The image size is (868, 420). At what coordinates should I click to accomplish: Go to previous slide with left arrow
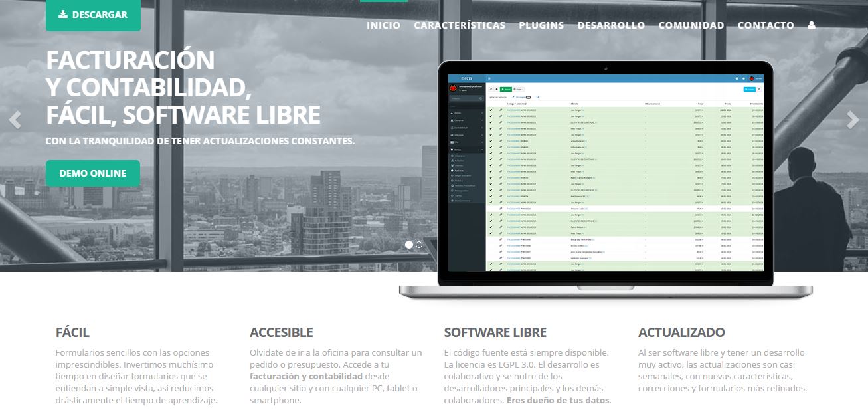pyautogui.click(x=15, y=120)
